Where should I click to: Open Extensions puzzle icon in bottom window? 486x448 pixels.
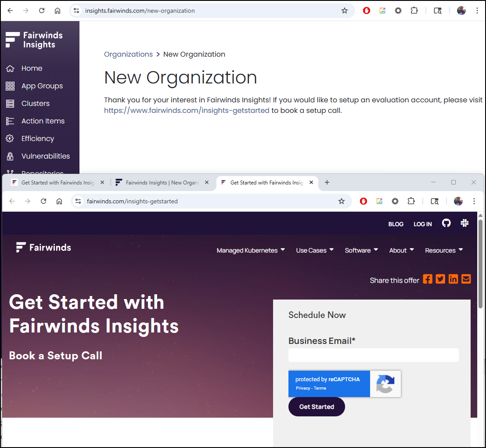point(410,201)
